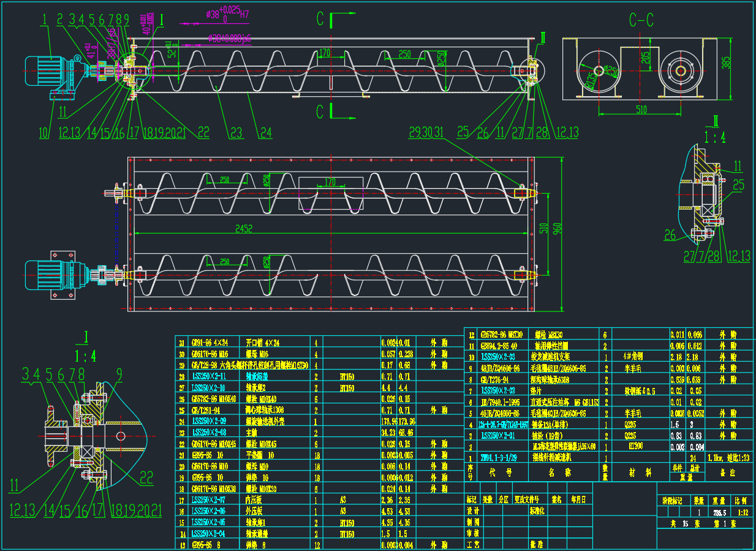Image resolution: width=756 pixels, height=551 pixels.
Task: Select part balloon number 23 in elevation view
Action: (236, 132)
